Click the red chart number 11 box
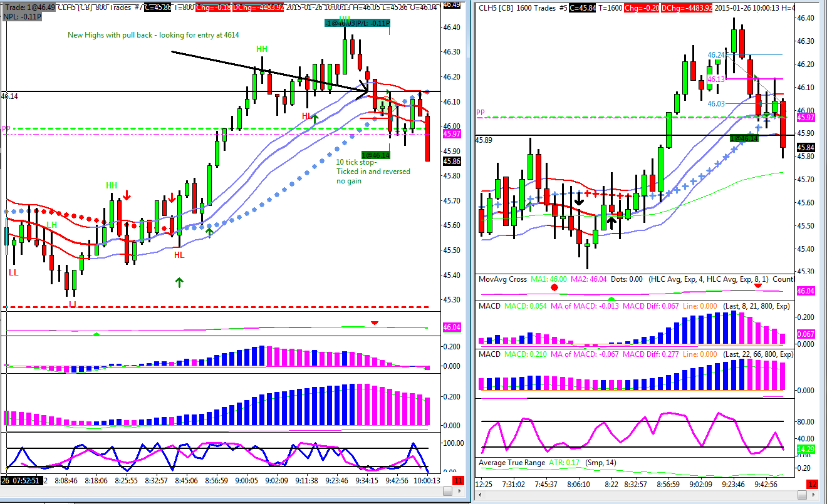 (458, 481)
